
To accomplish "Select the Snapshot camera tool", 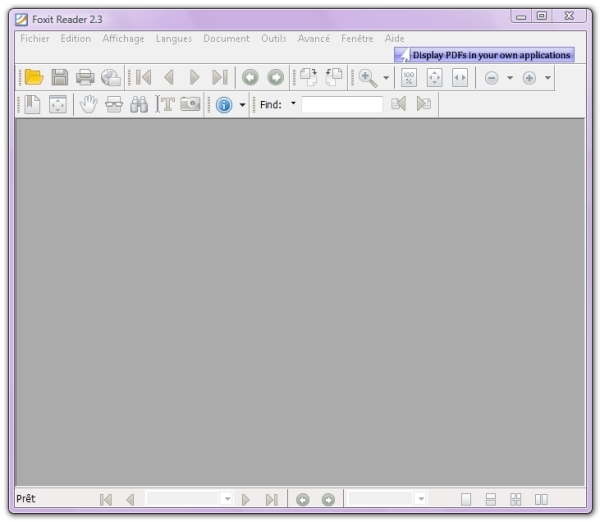I will [x=190, y=104].
